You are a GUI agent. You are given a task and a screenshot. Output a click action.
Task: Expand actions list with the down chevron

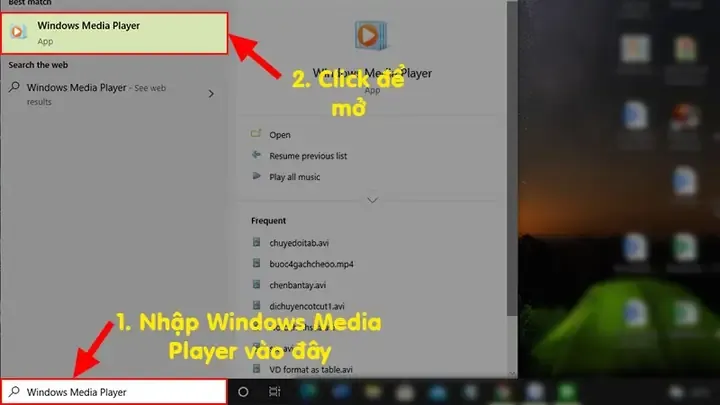(373, 200)
